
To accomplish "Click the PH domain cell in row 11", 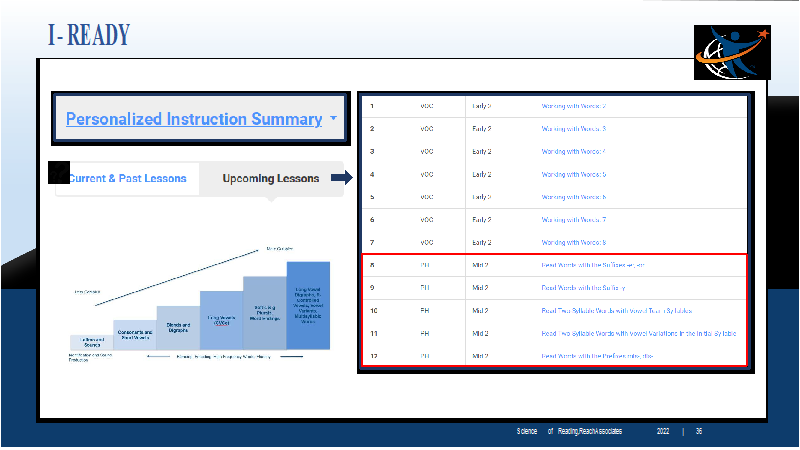I will click(x=424, y=334).
